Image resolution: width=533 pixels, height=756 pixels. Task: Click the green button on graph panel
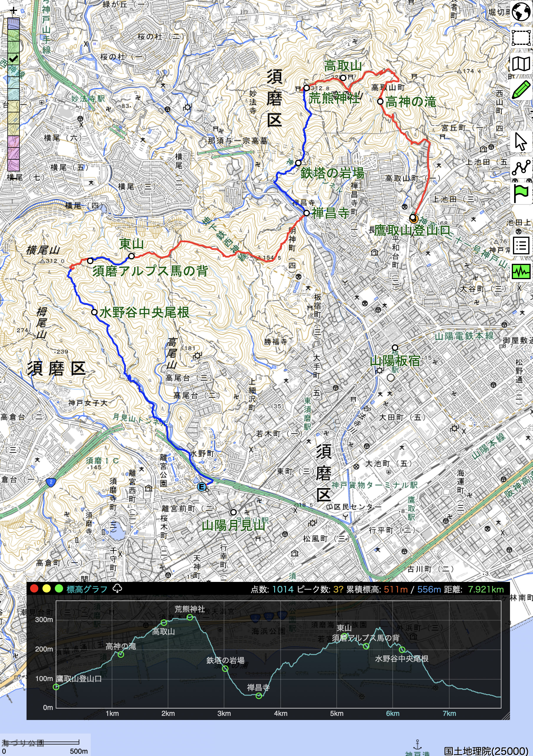click(x=59, y=588)
